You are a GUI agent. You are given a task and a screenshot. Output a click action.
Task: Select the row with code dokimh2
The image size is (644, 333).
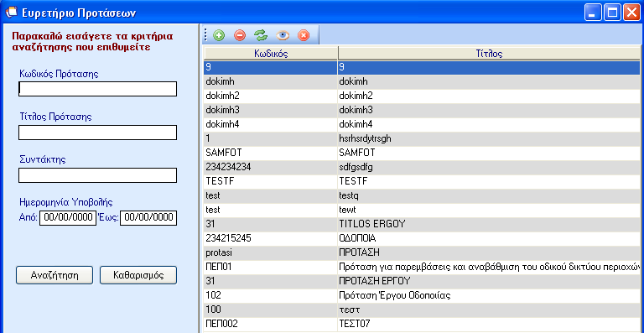coord(422,96)
